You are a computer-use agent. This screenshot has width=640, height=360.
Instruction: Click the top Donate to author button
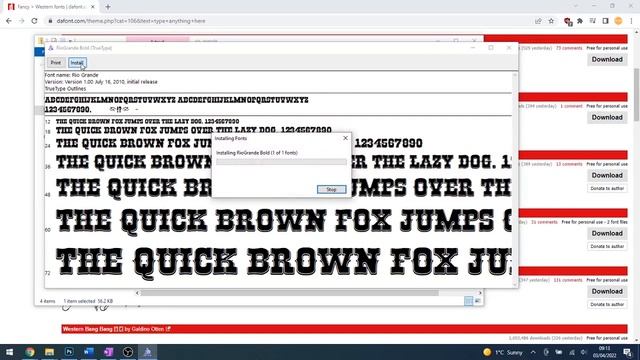(x=607, y=188)
